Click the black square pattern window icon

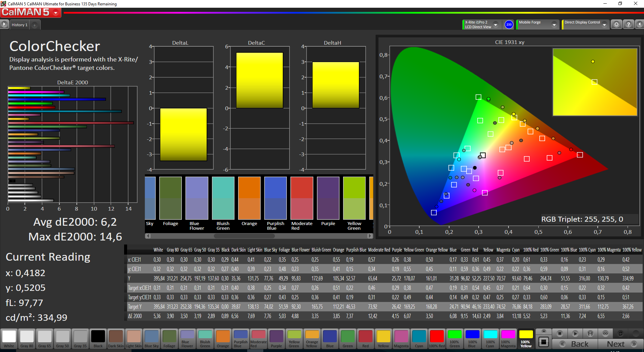(x=544, y=342)
